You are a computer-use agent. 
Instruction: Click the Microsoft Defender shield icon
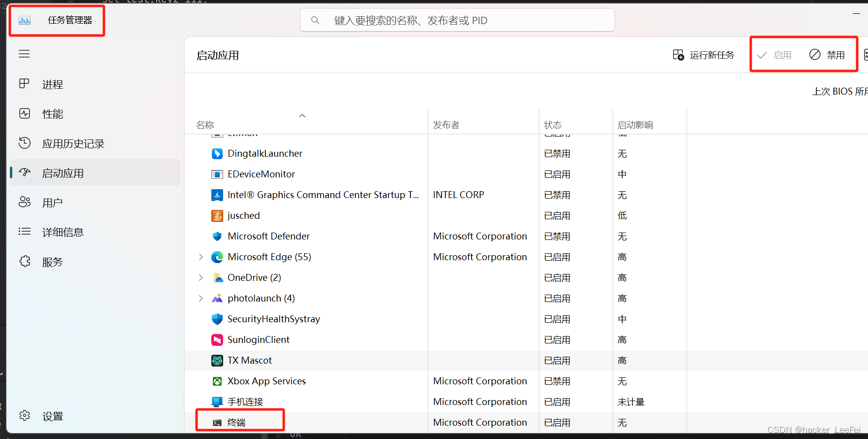(217, 236)
